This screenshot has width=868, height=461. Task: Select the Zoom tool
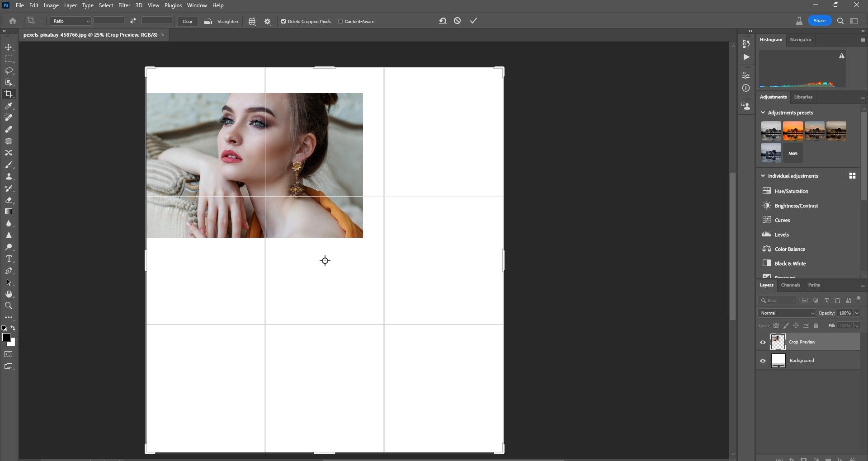pos(9,306)
